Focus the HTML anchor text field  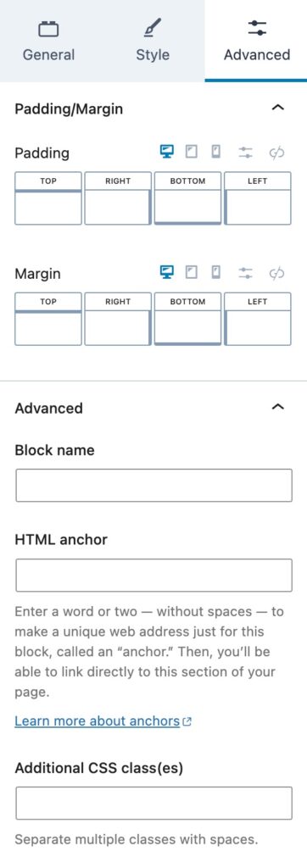point(153,576)
